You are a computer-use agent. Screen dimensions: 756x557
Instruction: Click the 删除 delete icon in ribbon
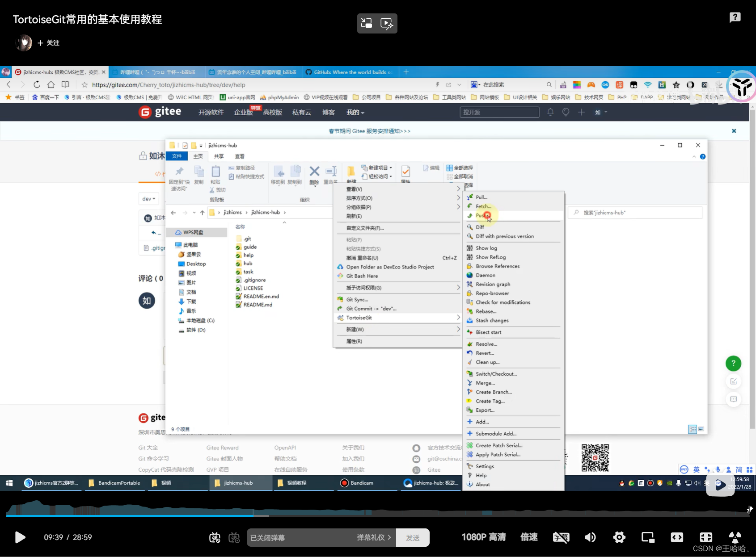click(314, 172)
